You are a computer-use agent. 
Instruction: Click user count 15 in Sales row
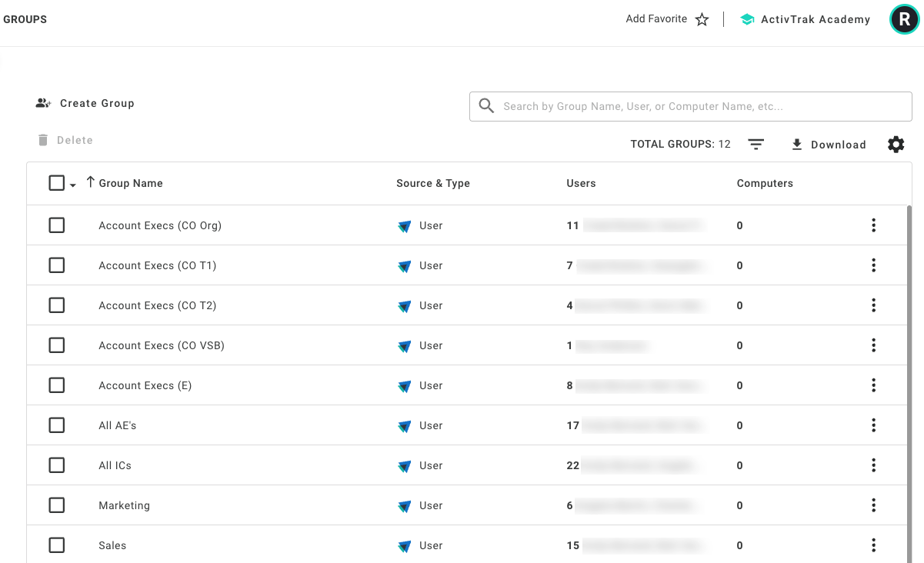(x=573, y=545)
